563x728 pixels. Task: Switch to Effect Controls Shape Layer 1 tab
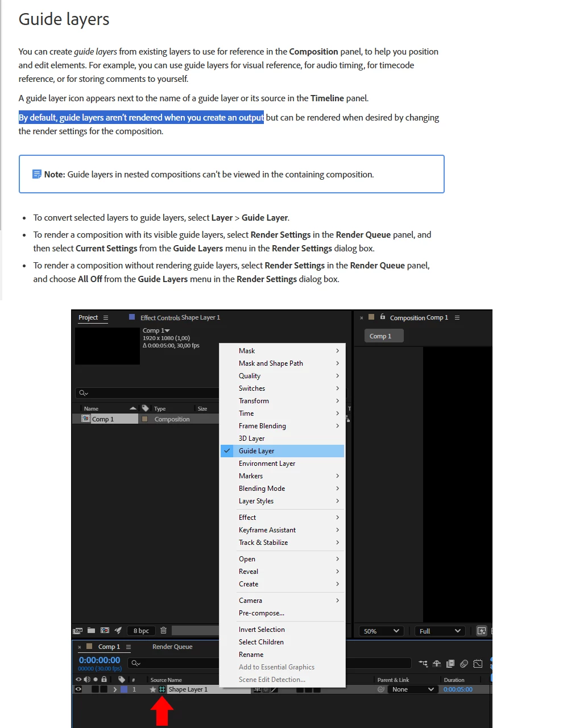tap(180, 318)
